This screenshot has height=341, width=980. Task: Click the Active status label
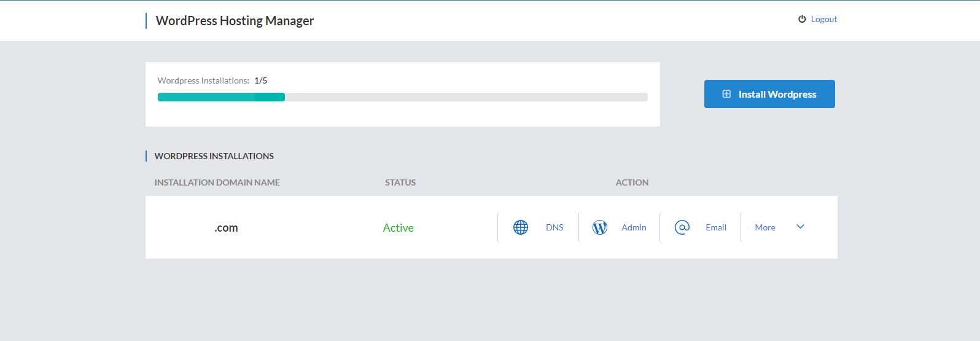(x=398, y=228)
